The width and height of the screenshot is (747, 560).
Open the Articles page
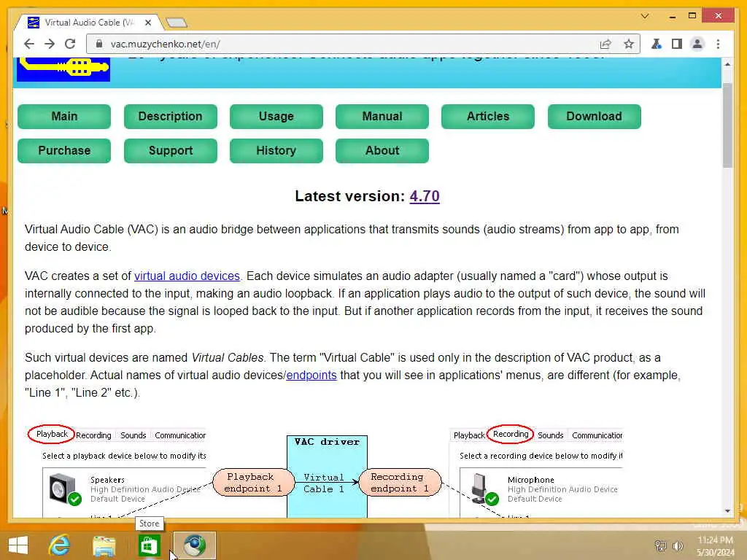click(488, 117)
